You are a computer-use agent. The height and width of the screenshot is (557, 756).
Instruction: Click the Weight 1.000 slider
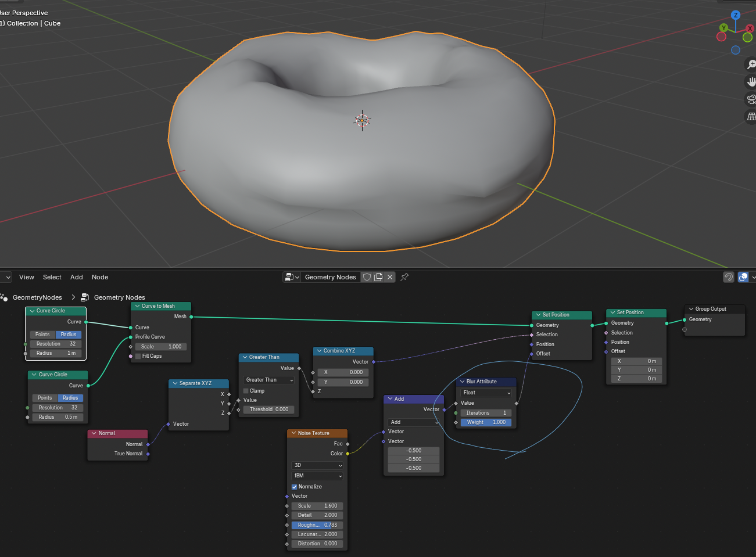[486, 422]
